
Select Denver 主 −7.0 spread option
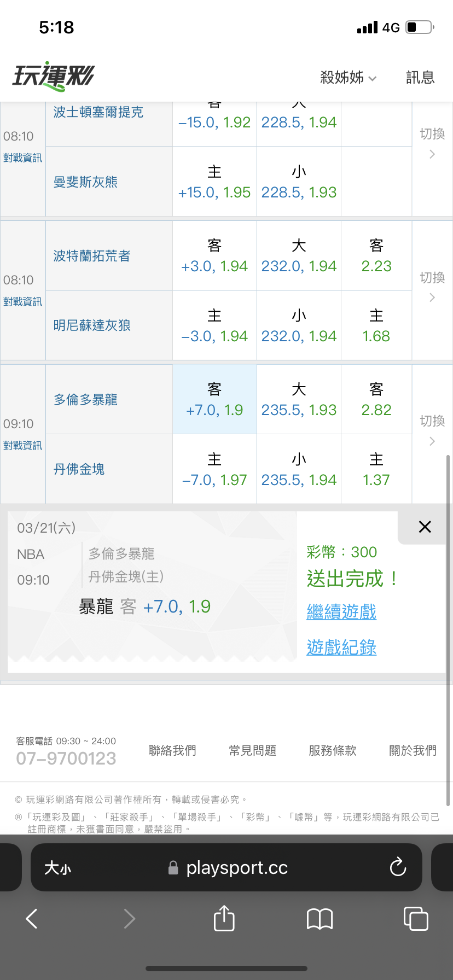[214, 470]
